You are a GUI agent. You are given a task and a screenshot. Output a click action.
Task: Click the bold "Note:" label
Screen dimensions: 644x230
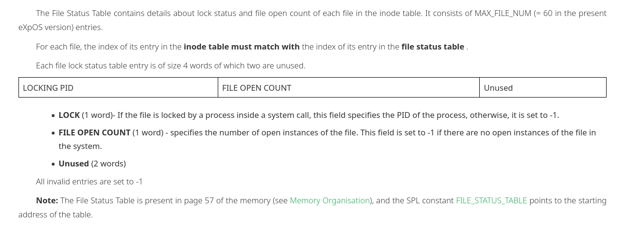click(47, 200)
